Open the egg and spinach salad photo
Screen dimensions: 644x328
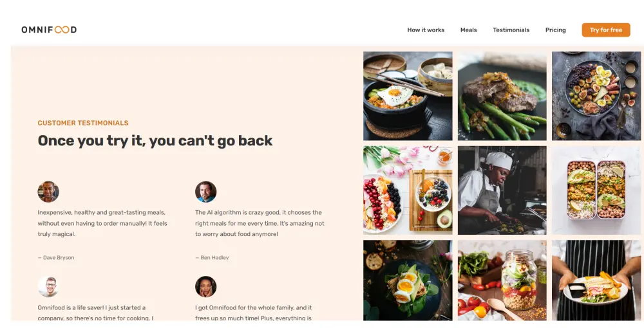pos(408,280)
